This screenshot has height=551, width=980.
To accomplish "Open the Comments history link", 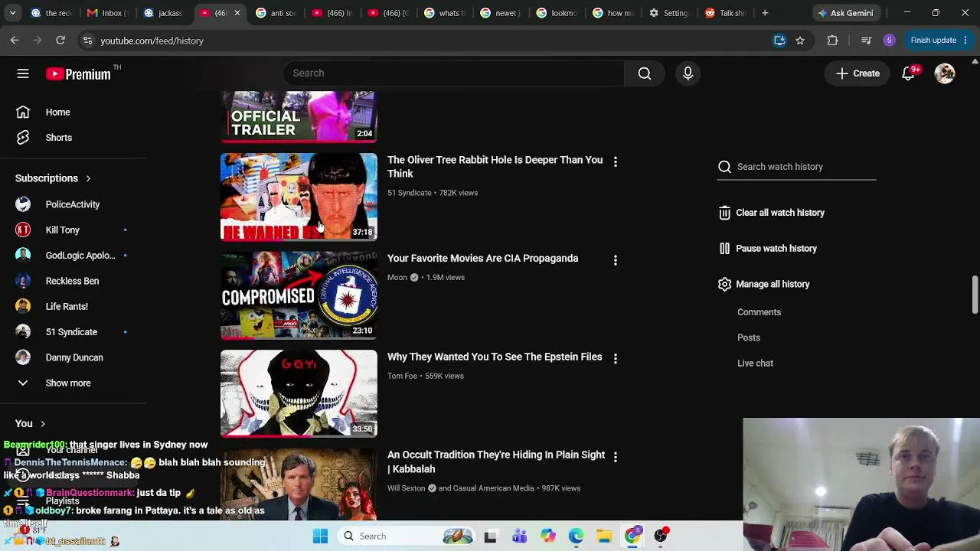I will (759, 312).
